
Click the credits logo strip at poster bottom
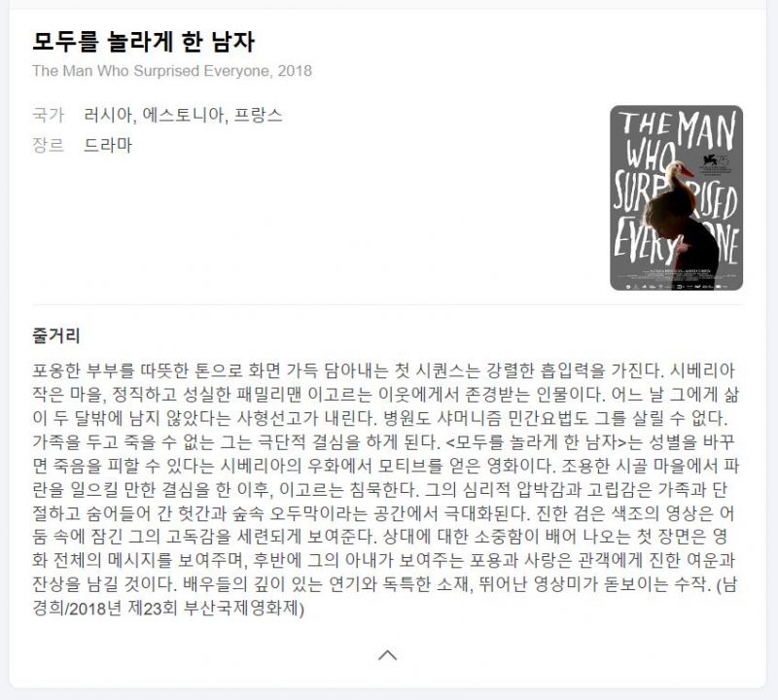tap(676, 286)
